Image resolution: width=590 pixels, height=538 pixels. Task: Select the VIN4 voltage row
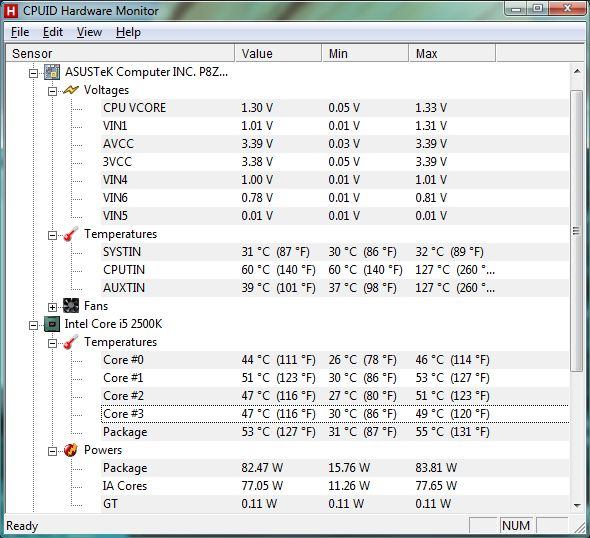(x=335, y=180)
